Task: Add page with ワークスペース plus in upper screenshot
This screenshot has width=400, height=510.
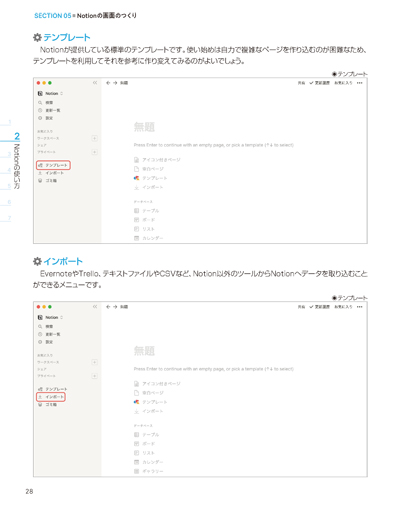Action: pyautogui.click(x=95, y=138)
